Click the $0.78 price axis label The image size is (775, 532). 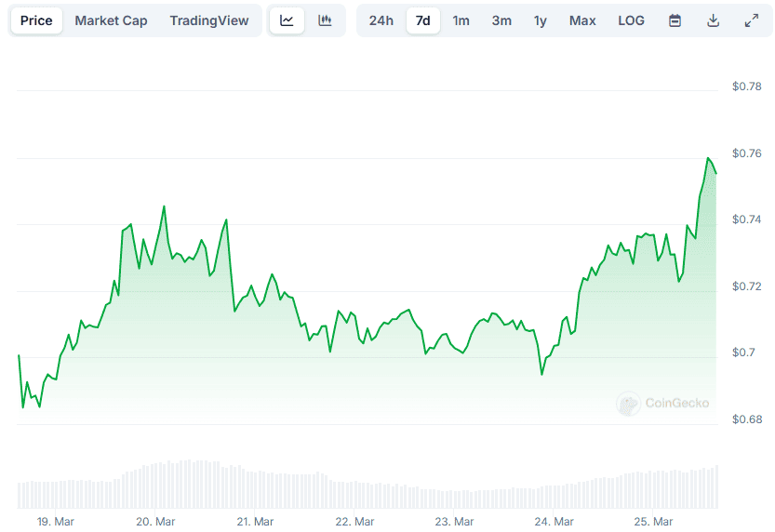tap(747, 86)
